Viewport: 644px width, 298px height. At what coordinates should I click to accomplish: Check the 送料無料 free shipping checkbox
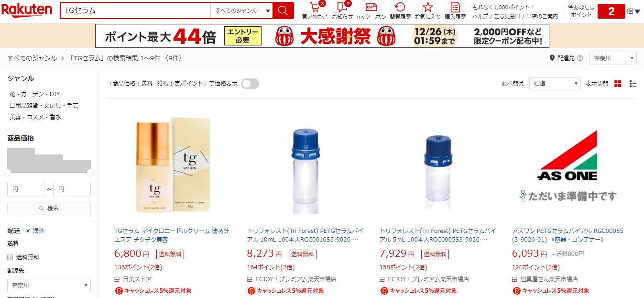10,257
